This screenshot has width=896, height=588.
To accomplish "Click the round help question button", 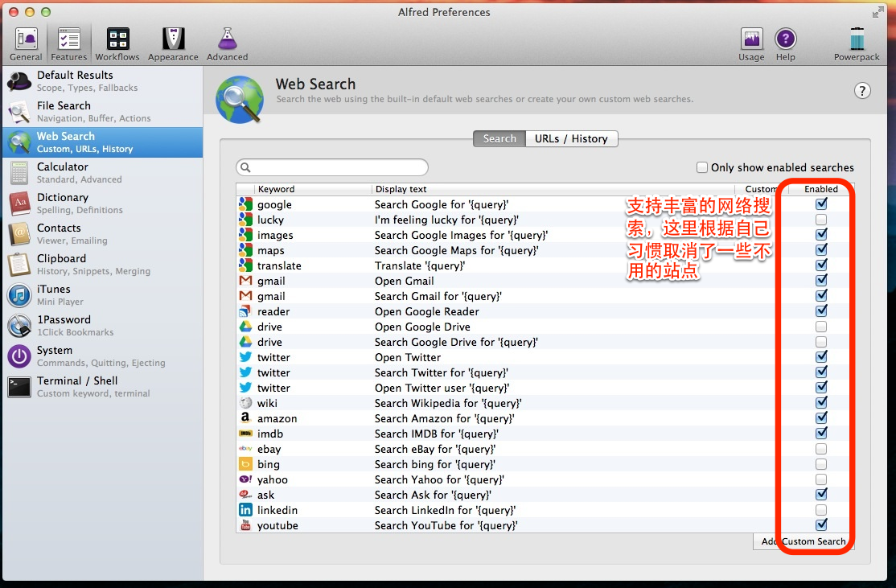I will pyautogui.click(x=862, y=91).
